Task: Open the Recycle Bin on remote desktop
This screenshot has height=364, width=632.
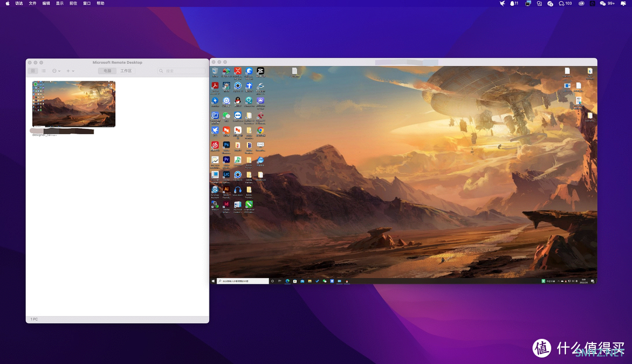Action: coord(215,71)
